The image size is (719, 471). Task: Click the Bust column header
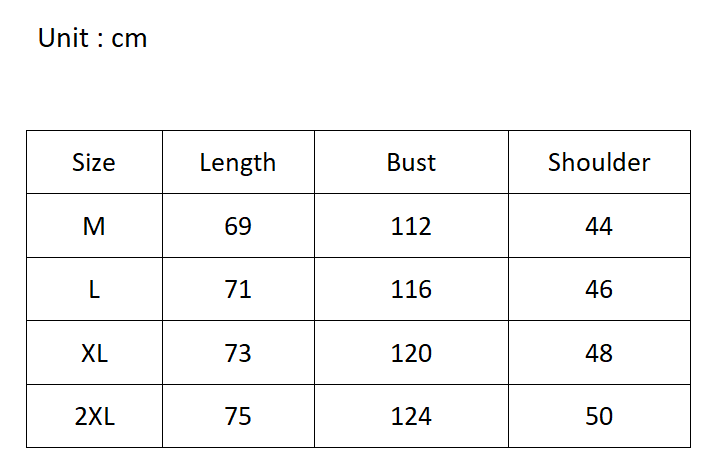411,163
